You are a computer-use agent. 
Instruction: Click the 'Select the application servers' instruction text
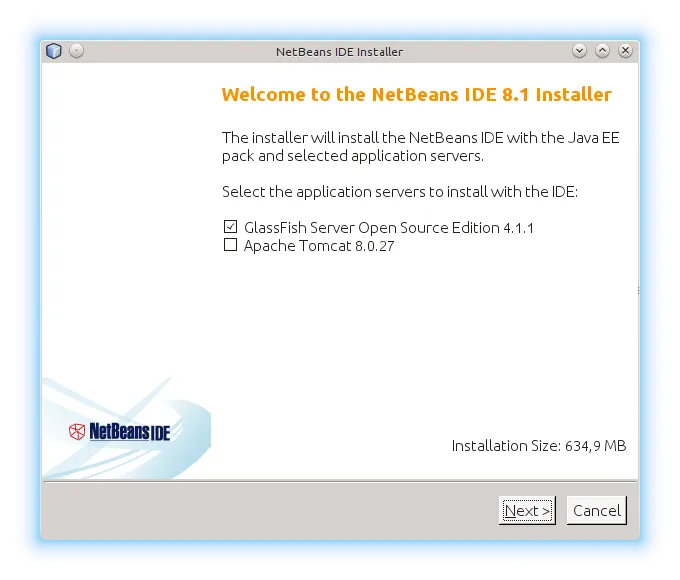click(400, 192)
